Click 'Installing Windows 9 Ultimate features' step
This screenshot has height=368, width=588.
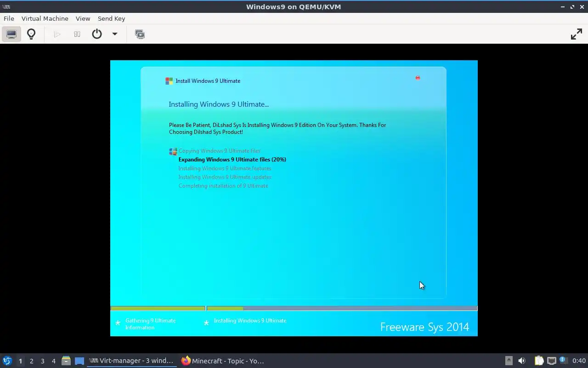click(225, 168)
